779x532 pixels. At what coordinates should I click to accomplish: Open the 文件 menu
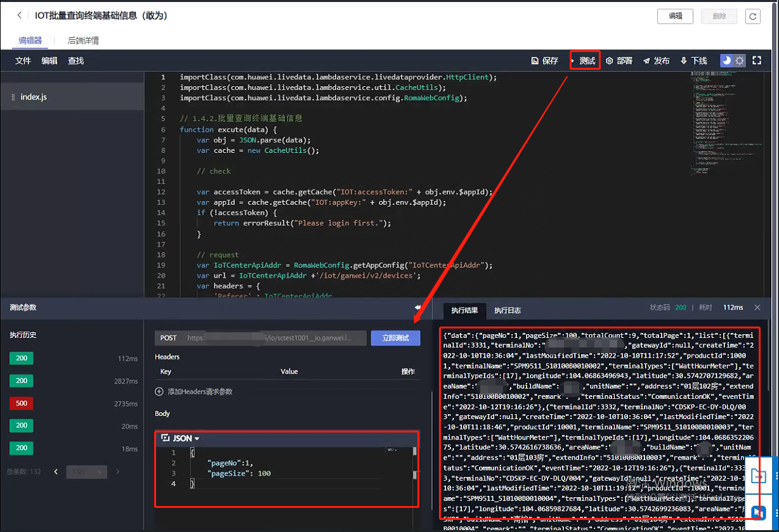coord(23,61)
